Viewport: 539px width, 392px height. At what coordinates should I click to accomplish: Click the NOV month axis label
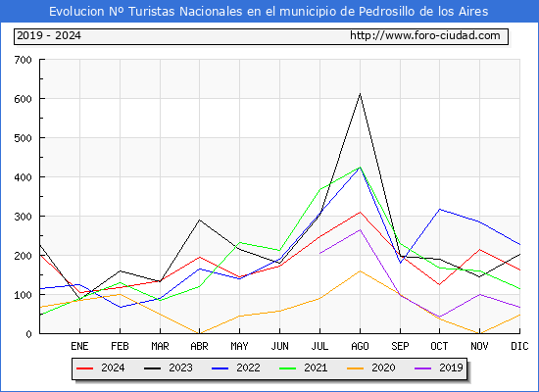tap(479, 346)
